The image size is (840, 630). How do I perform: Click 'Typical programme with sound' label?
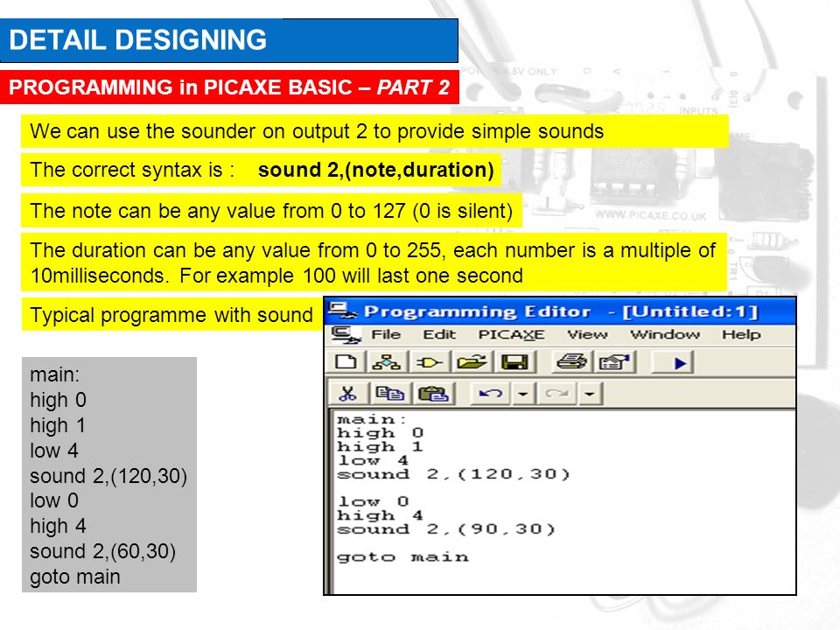(x=171, y=315)
